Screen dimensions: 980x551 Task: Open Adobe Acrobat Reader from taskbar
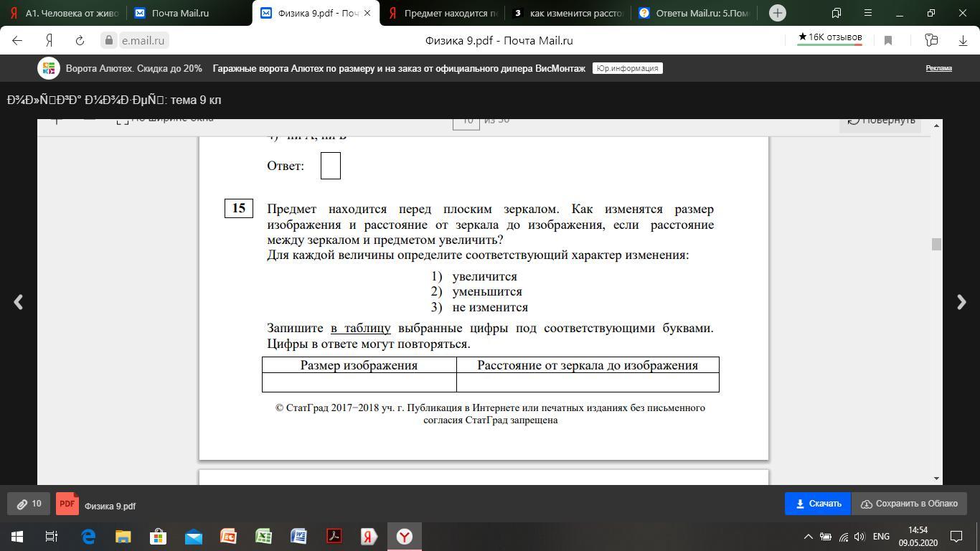click(334, 536)
